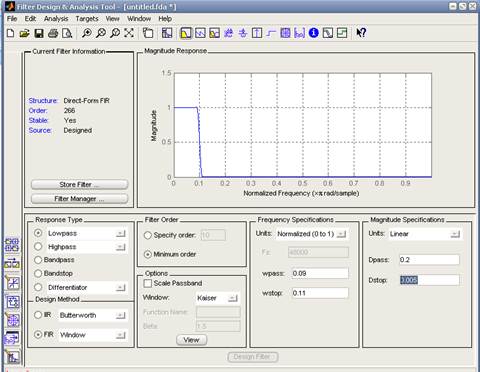This screenshot has width=480, height=372.
Task: Show the Filter Coefficients
Action: tap(299, 33)
